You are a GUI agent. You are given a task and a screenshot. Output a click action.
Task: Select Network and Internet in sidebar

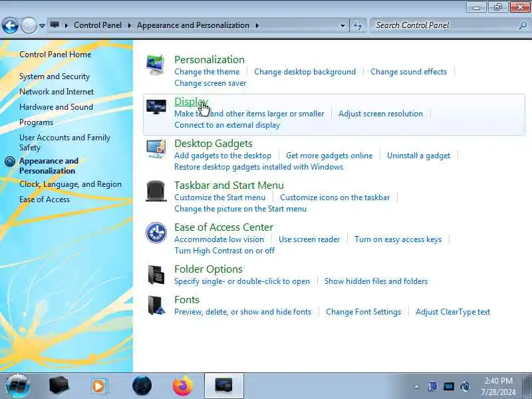point(57,92)
